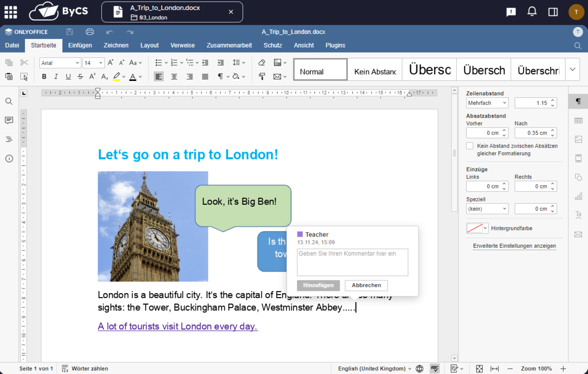Click the clear formatting eraser icon

pyautogui.click(x=262, y=63)
